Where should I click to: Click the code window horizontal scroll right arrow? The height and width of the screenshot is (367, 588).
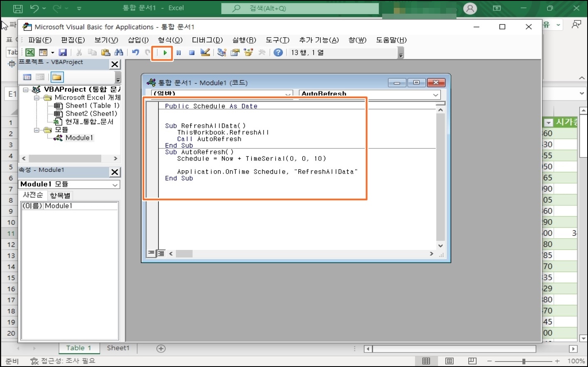tap(432, 254)
